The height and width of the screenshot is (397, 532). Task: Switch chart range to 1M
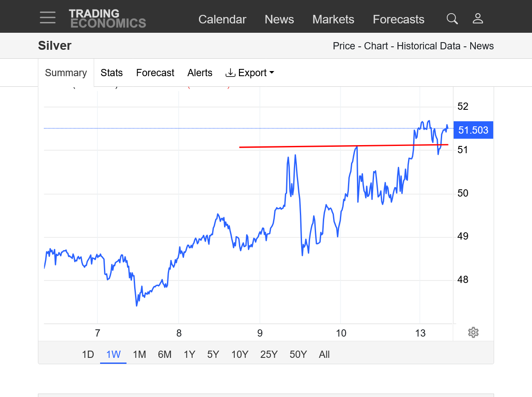(x=139, y=354)
